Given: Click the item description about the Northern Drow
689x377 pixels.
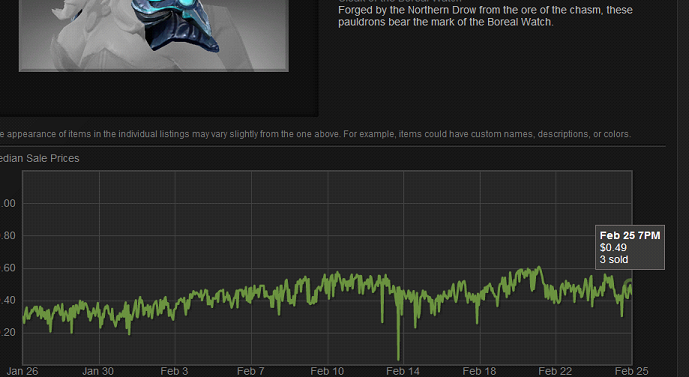Looking at the screenshot, I should (485, 16).
